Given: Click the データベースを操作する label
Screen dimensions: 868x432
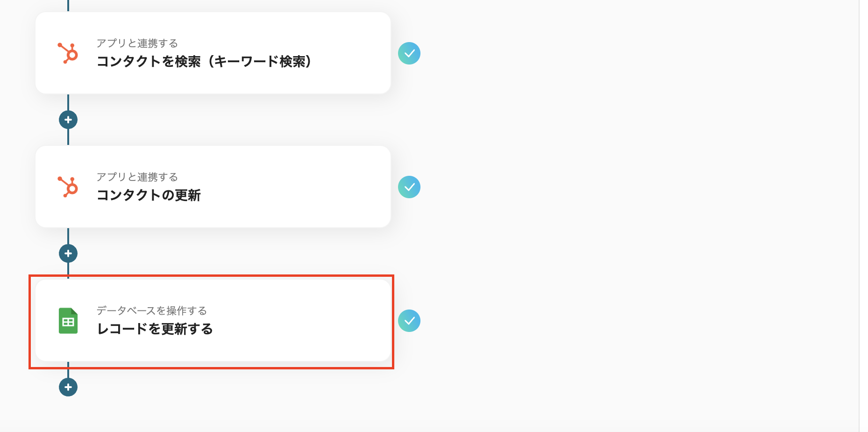Looking at the screenshot, I should tap(152, 310).
